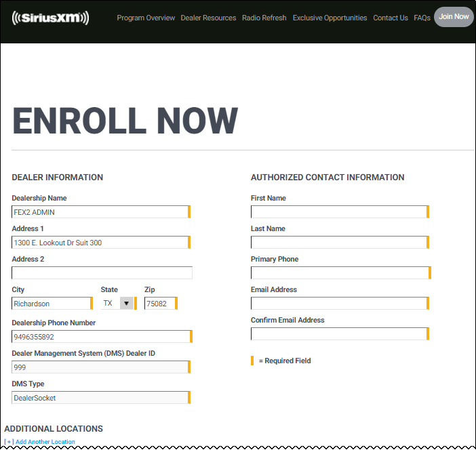Click the Dealership Phone Number field
The height and width of the screenshot is (450, 476).
(102, 337)
